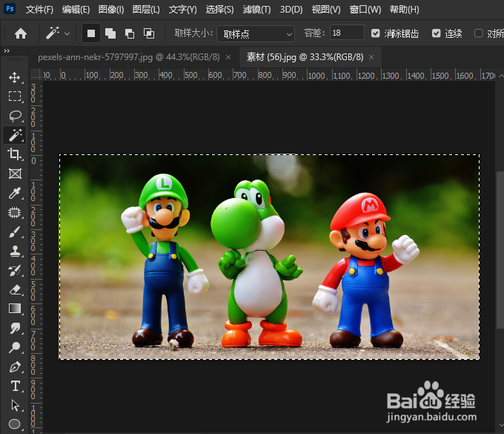Open the 文字(Y) menu
The height and width of the screenshot is (434, 504).
coord(182,10)
